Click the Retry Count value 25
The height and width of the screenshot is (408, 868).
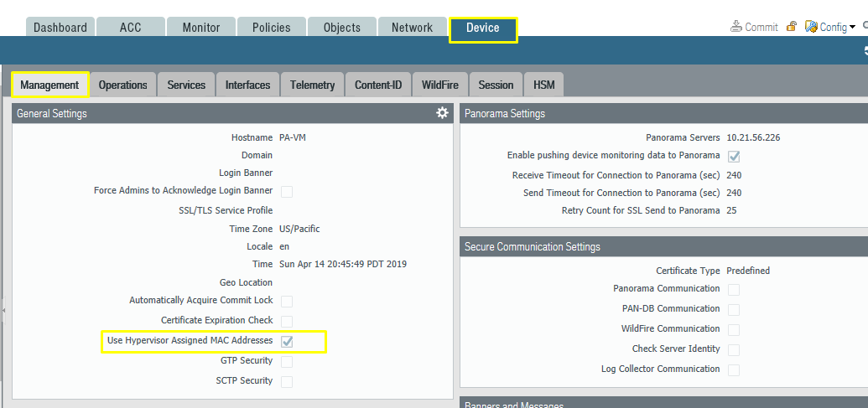[x=732, y=210]
